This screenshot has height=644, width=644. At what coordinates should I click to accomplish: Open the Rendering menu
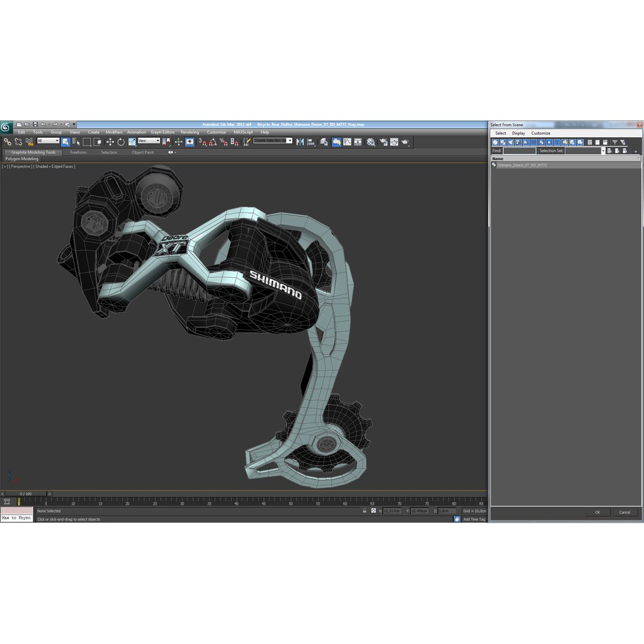190,132
